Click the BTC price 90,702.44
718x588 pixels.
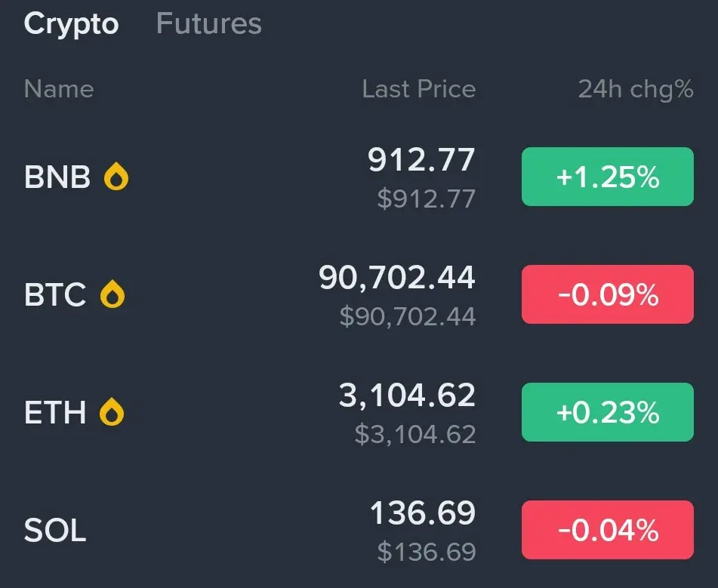point(397,278)
